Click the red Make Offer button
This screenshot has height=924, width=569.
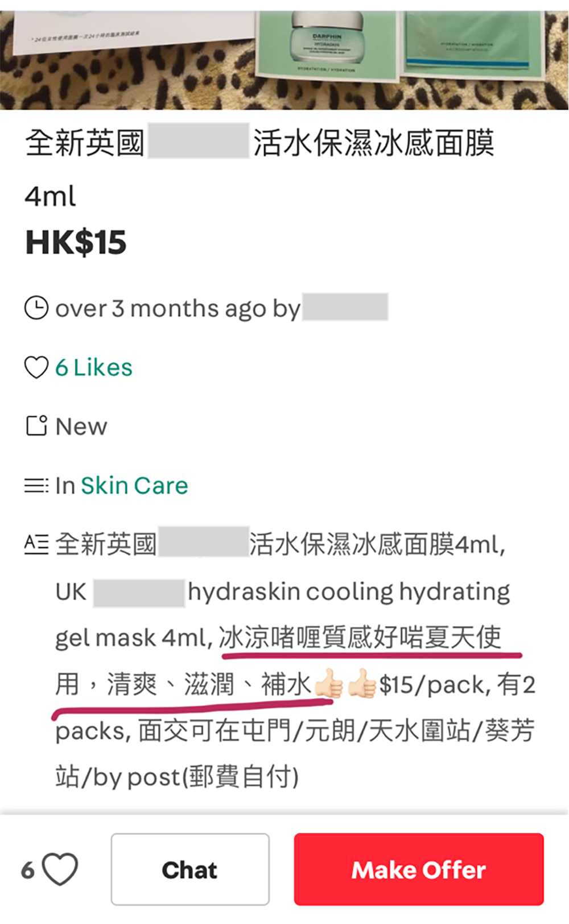[x=419, y=869]
